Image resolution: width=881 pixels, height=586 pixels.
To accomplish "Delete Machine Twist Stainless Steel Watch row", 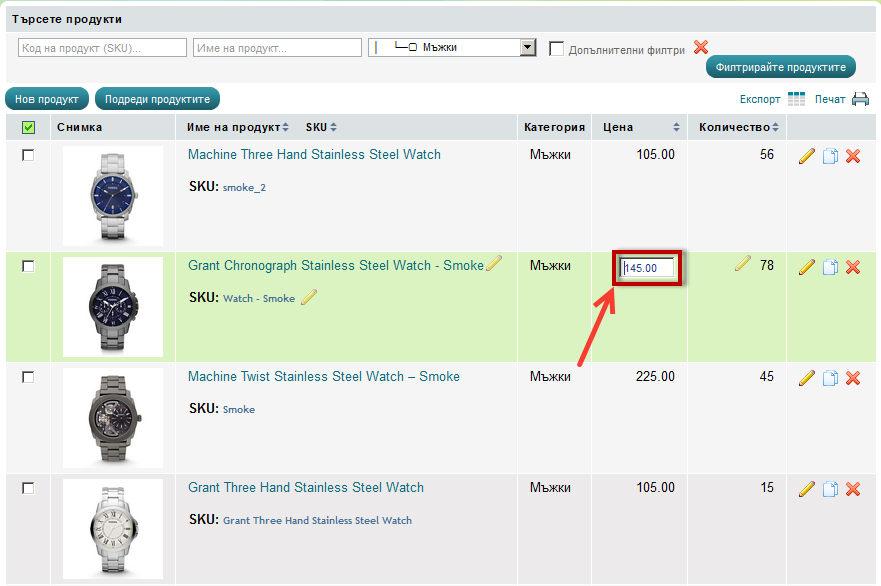I will (x=853, y=378).
